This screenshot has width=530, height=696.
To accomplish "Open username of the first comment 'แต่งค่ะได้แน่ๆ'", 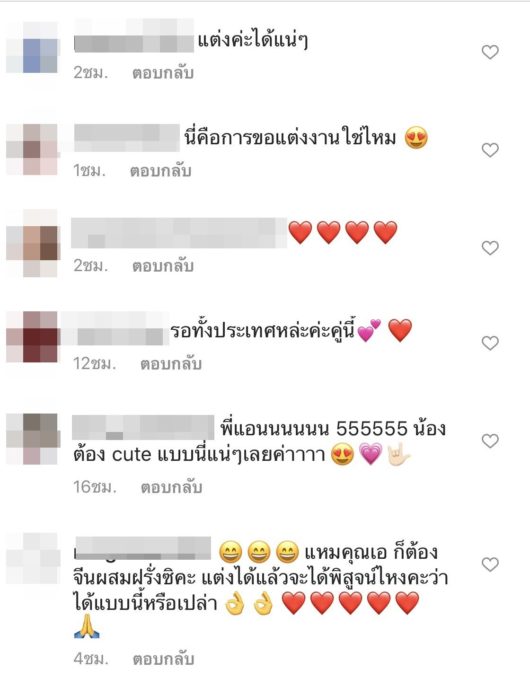I will (x=134, y=36).
